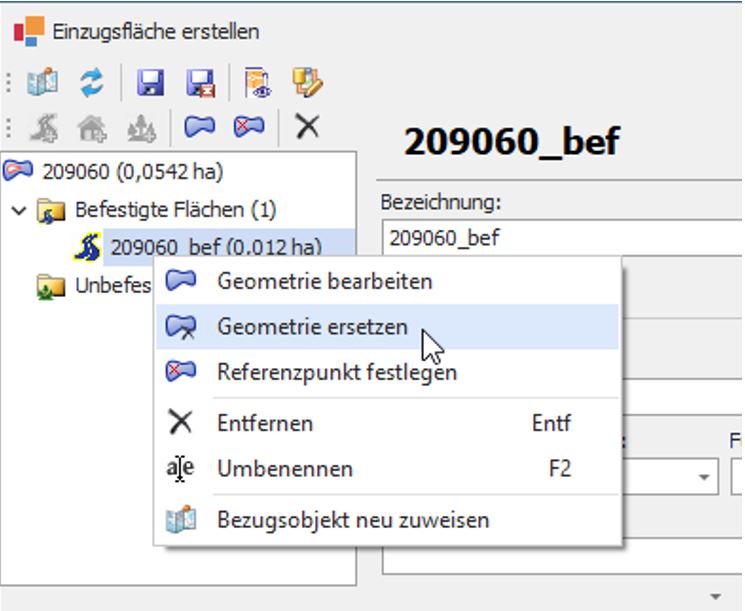The width and height of the screenshot is (745, 611).
Task: Select Bezugsobjekt neu zuweisen menu entry
Action: pos(352,520)
